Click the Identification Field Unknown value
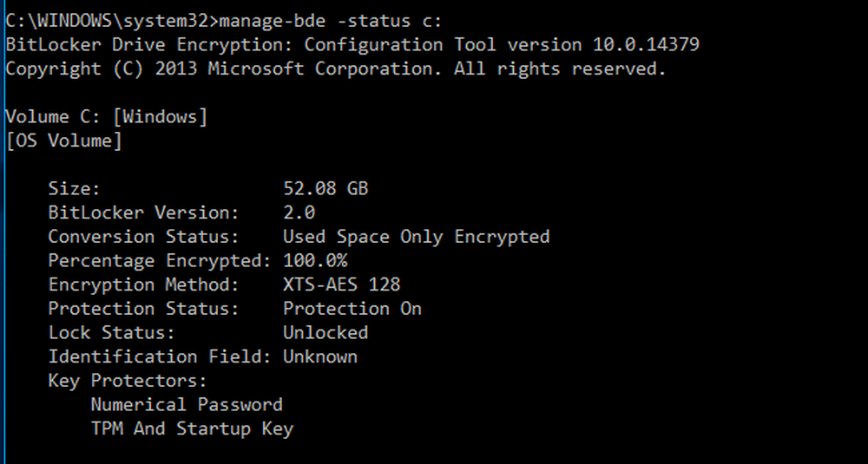Screen dimensions: 868x464 point(320,356)
